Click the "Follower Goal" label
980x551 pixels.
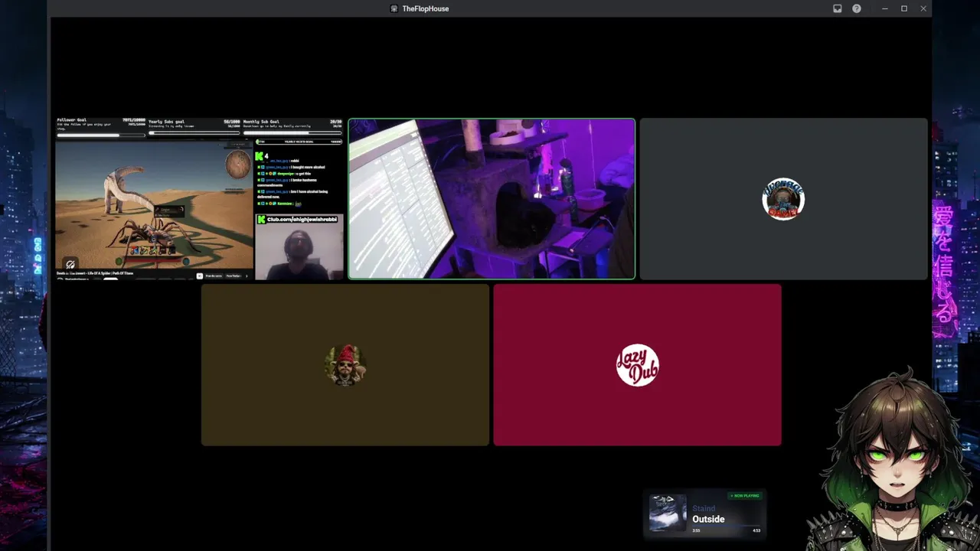(x=71, y=120)
